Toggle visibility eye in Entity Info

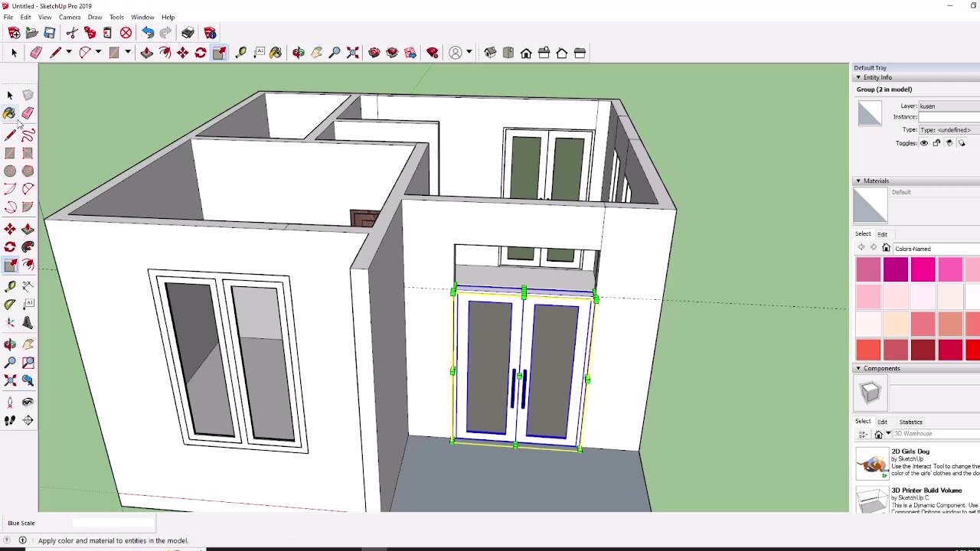coord(924,143)
